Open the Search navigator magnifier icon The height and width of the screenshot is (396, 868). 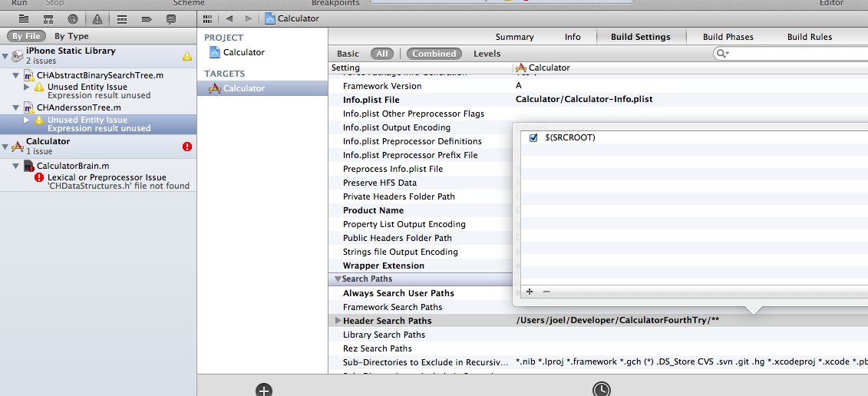pyautogui.click(x=72, y=19)
